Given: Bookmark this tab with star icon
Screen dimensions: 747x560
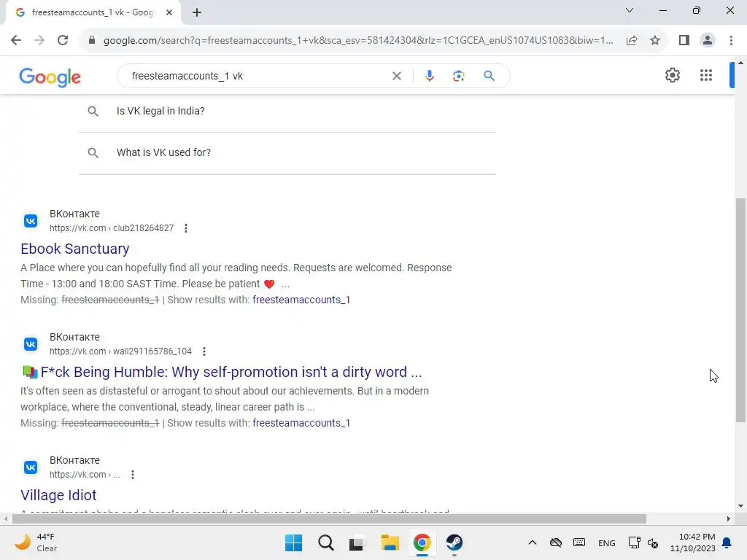Looking at the screenshot, I should click(x=655, y=41).
